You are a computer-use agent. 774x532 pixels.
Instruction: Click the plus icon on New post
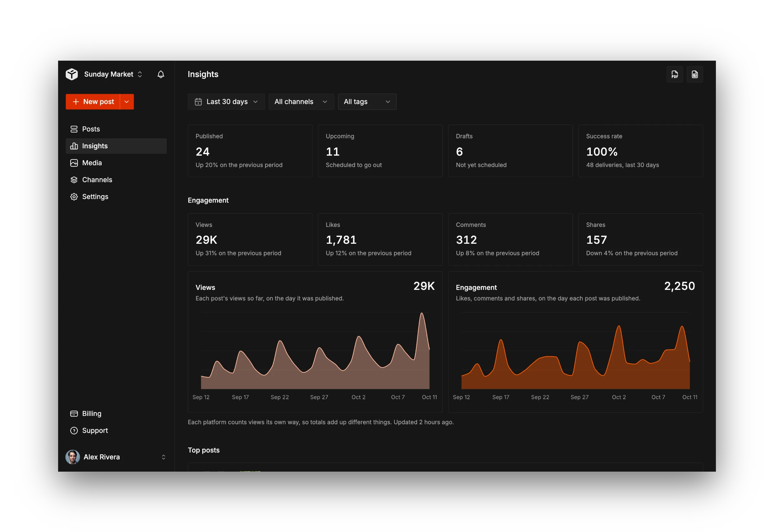point(76,102)
